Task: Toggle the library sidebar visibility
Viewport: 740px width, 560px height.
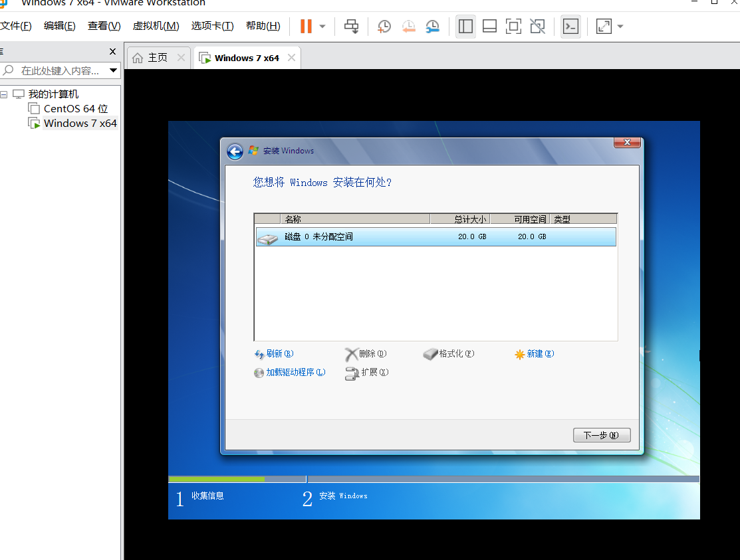Action: click(465, 26)
